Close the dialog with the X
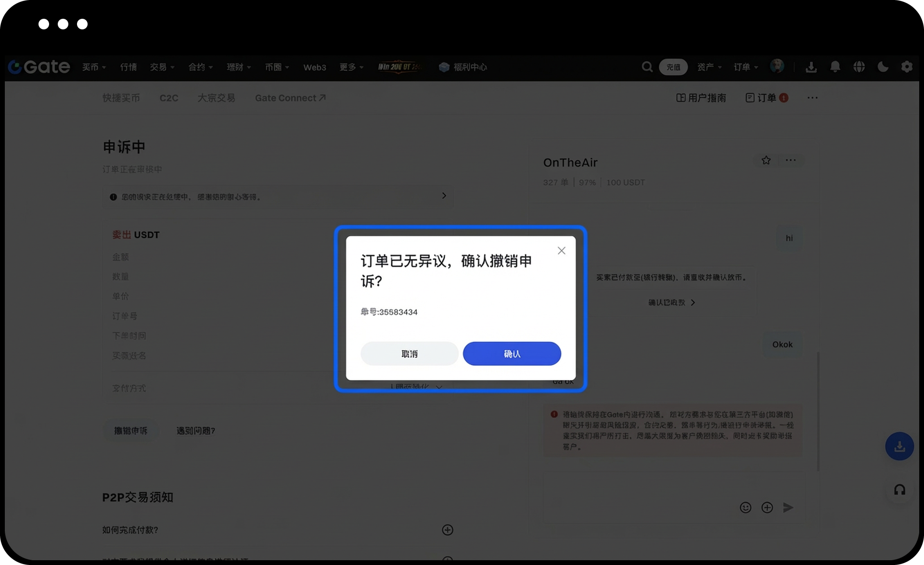924x565 pixels. point(561,250)
